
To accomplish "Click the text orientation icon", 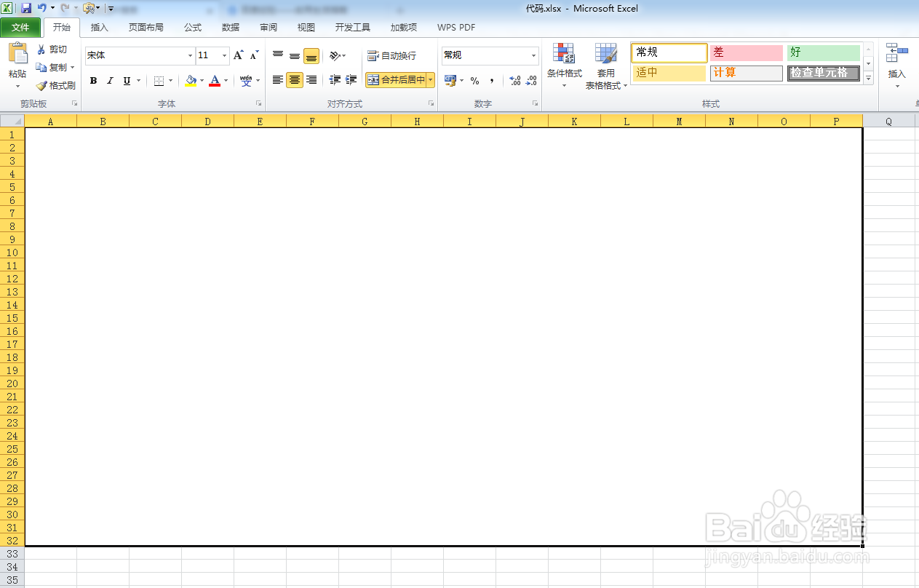I will point(335,55).
